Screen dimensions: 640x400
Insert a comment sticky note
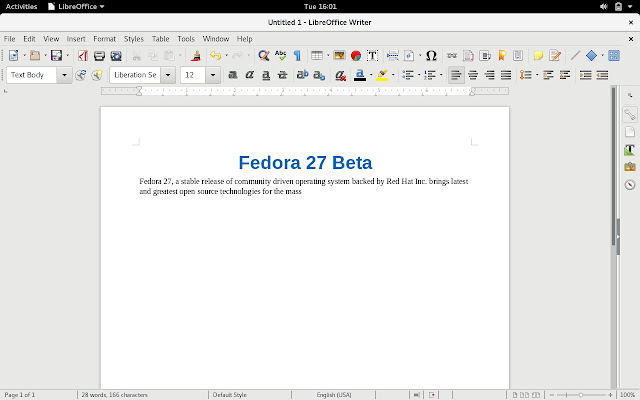(x=538, y=55)
